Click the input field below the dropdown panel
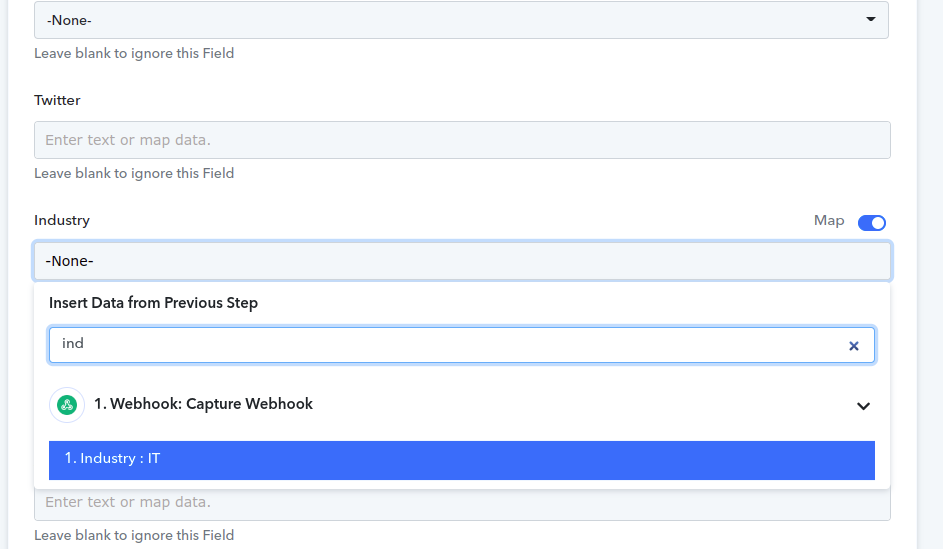This screenshot has width=943, height=549. pyautogui.click(x=462, y=504)
